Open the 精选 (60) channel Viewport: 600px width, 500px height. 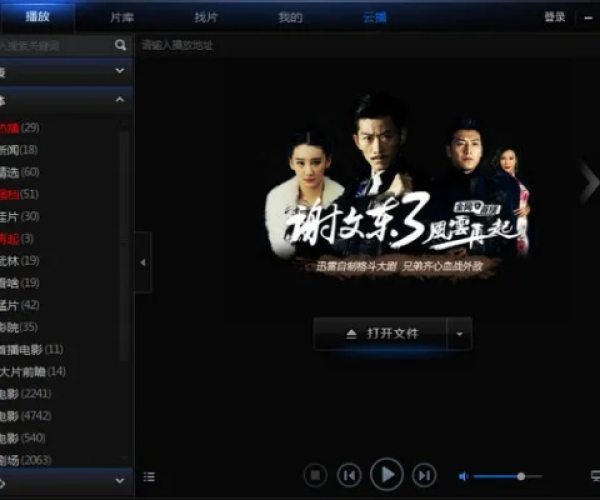click(19, 172)
